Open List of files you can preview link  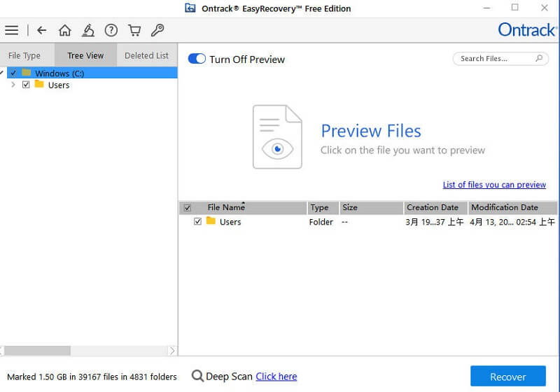(x=494, y=185)
